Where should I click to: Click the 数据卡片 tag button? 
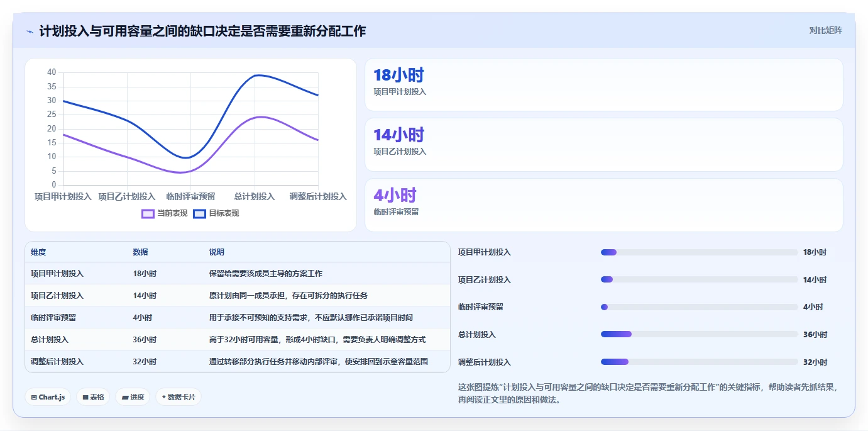(x=179, y=397)
